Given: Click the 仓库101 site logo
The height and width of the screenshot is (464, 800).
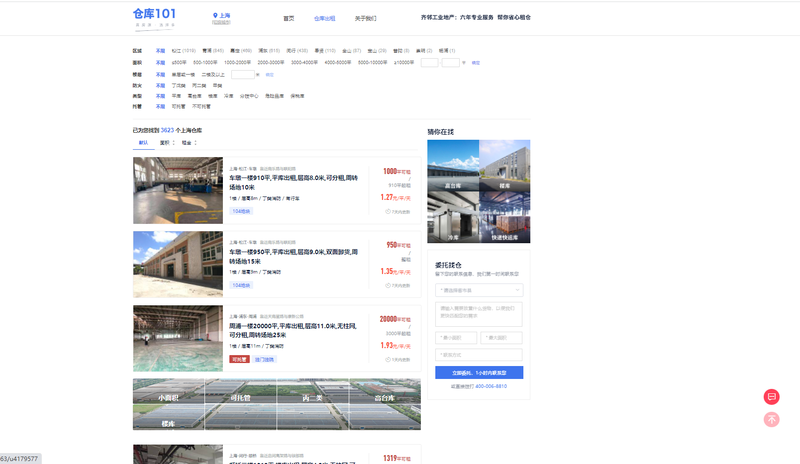Looking at the screenshot, I should pos(154,18).
